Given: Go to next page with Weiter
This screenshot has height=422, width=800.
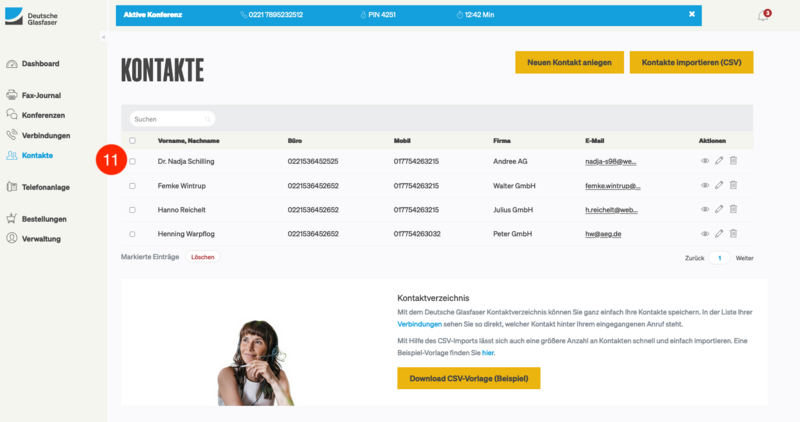Looking at the screenshot, I should pyautogui.click(x=744, y=258).
